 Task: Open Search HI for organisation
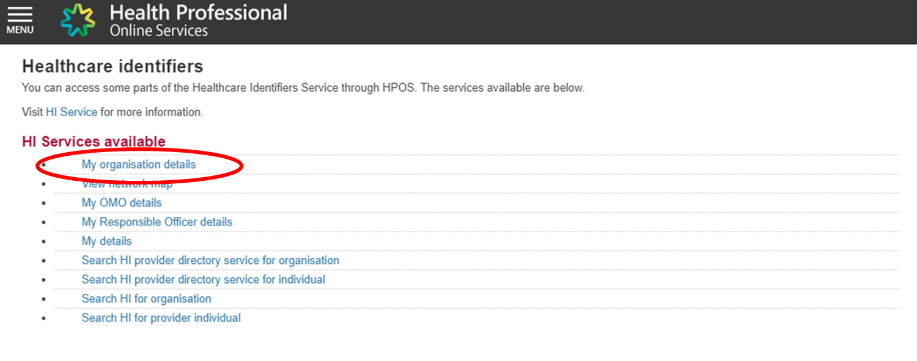tap(146, 299)
